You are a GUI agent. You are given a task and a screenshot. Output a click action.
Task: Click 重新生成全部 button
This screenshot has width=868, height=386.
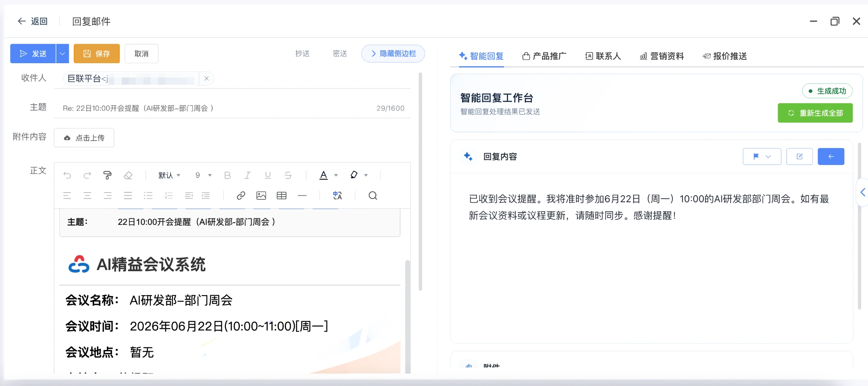815,113
